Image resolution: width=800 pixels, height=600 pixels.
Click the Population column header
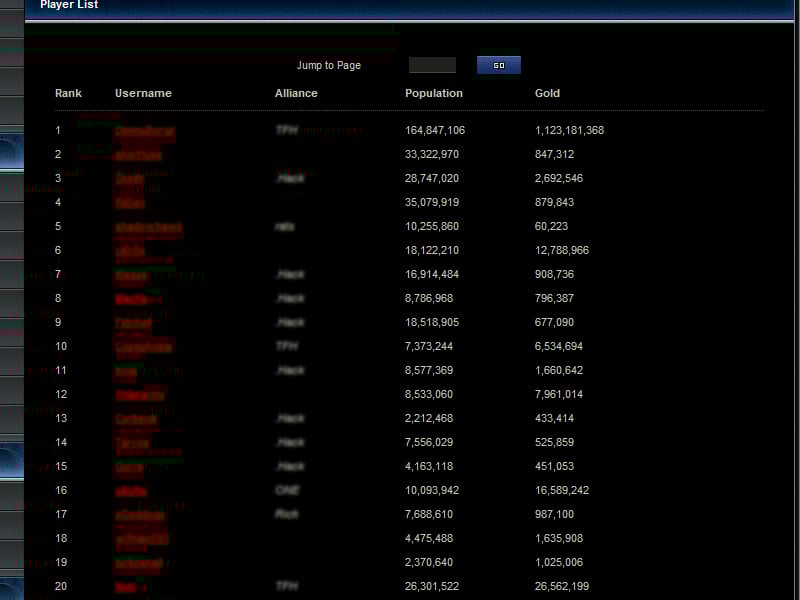point(433,93)
